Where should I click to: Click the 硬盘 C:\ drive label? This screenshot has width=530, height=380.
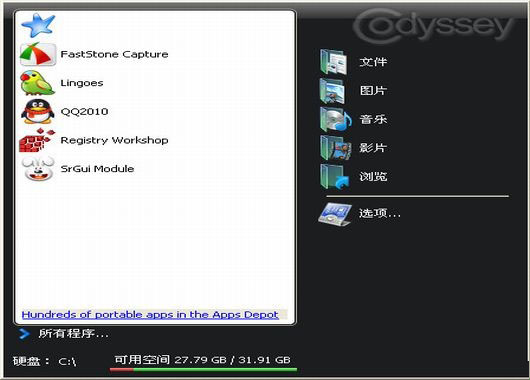click(44, 361)
